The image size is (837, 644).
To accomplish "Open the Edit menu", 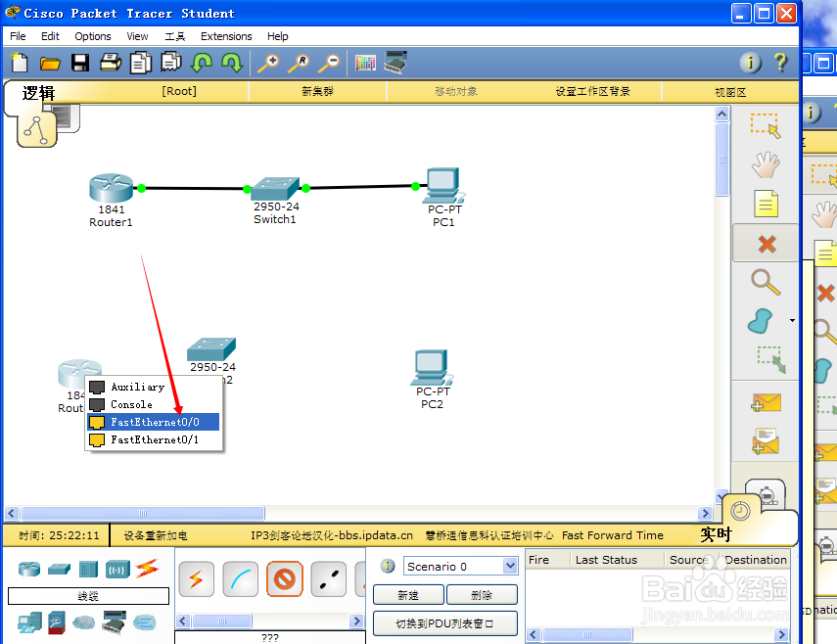I will pos(50,36).
